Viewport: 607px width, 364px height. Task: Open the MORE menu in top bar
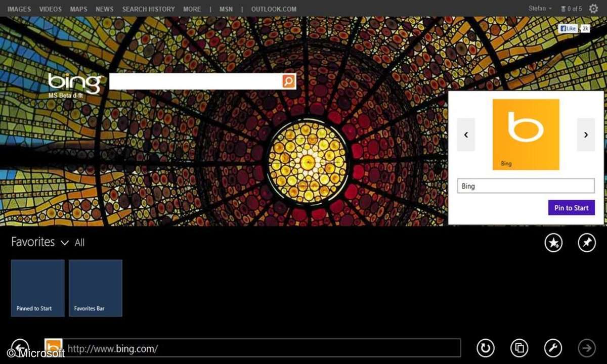tap(192, 9)
